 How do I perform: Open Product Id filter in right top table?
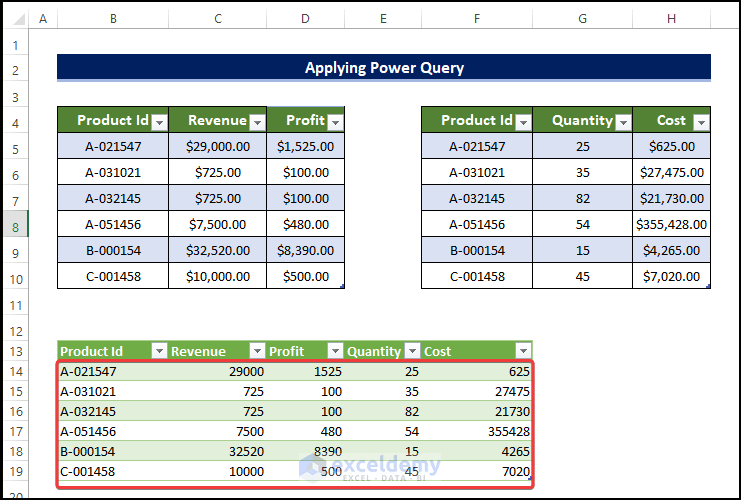tap(523, 122)
